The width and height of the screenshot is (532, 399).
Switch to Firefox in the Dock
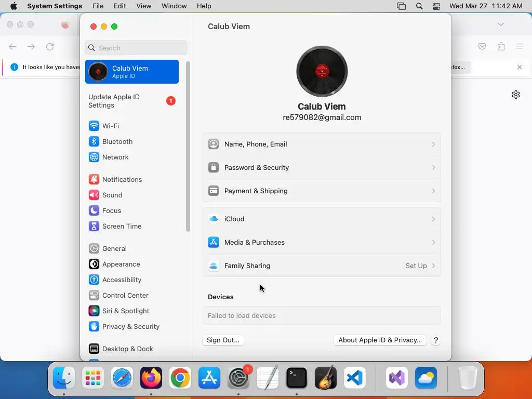click(151, 378)
